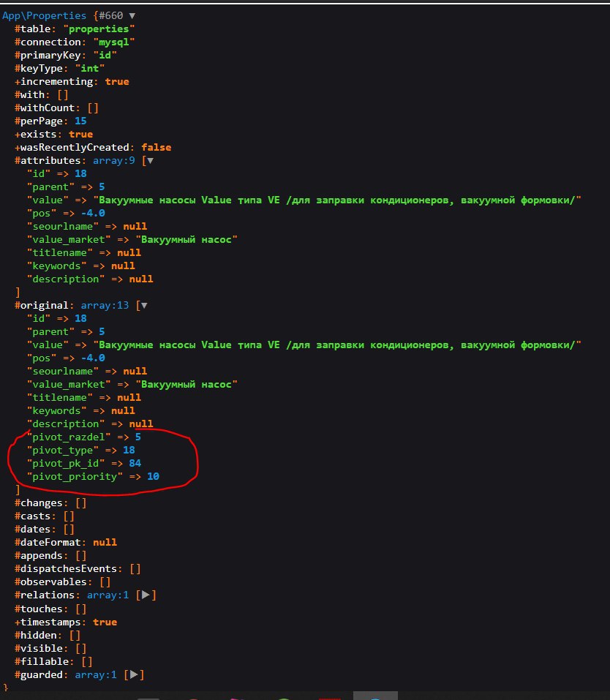
Task: Click the App\Properties class name
Action: tap(44, 16)
